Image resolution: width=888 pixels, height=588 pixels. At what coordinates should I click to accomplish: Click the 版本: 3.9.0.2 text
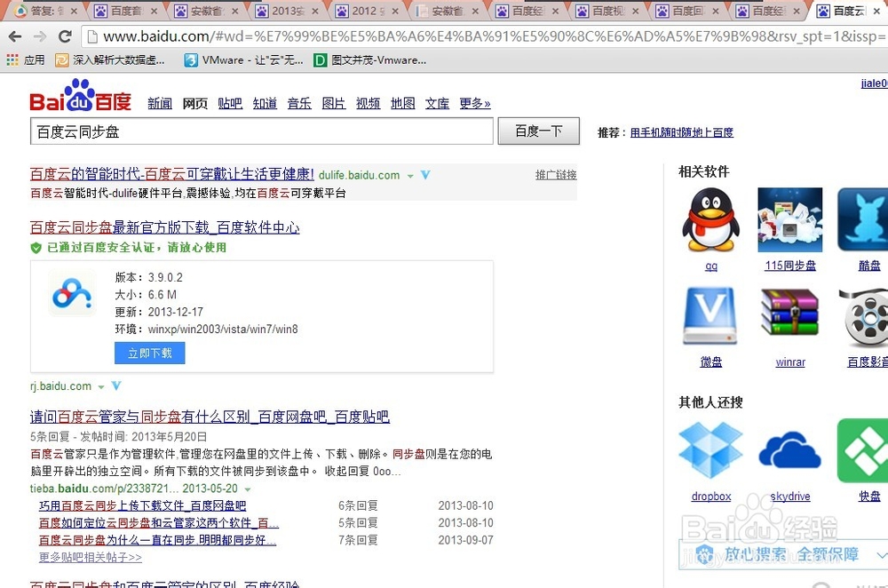pyautogui.click(x=149, y=277)
